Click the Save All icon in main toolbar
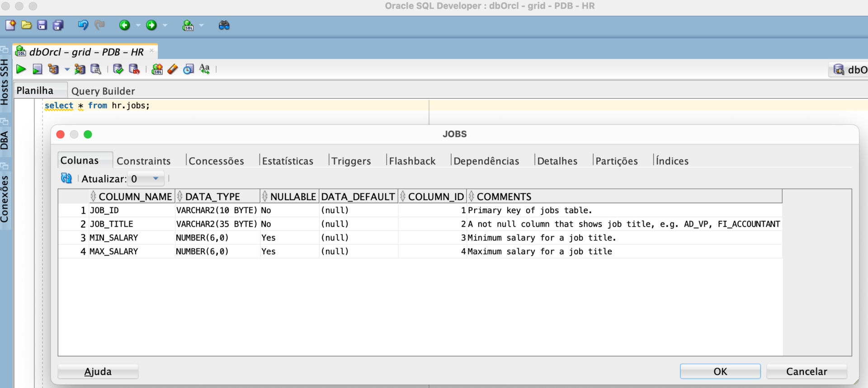Screen dimensions: 868x388 click(58, 25)
